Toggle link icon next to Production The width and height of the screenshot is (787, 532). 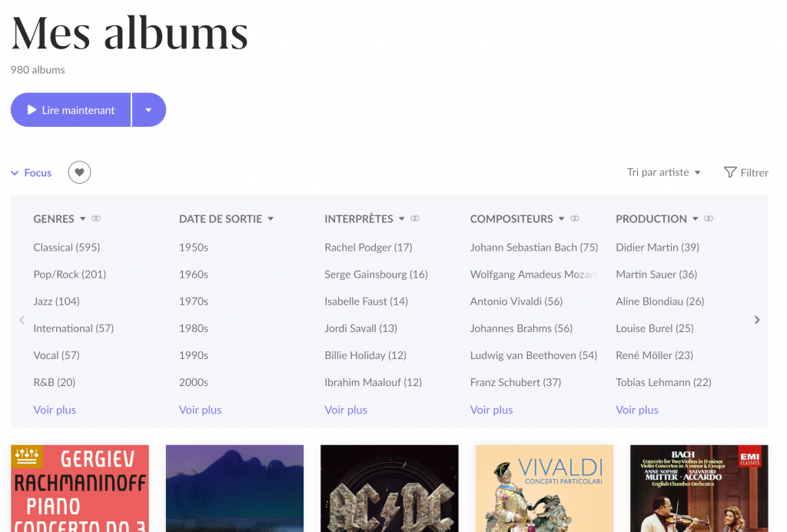click(x=709, y=219)
